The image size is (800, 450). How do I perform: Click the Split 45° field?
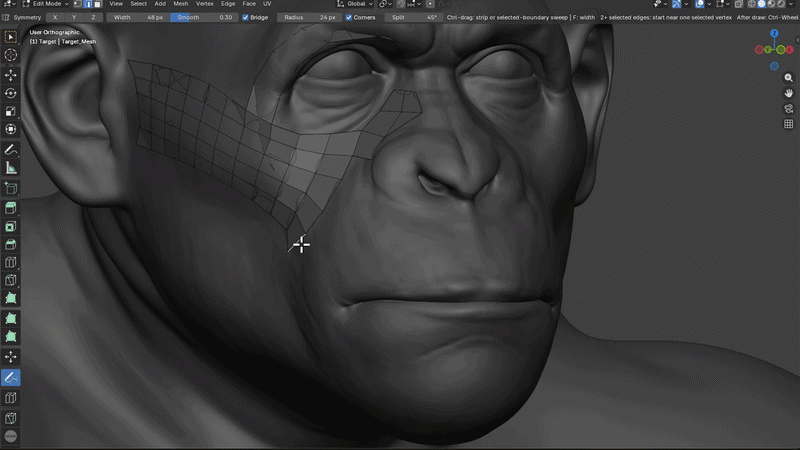point(414,17)
